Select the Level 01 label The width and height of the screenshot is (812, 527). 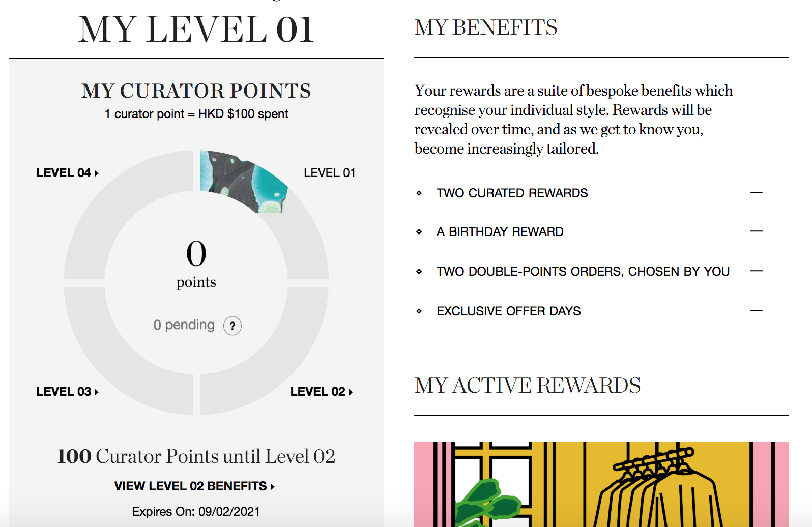pos(329,173)
